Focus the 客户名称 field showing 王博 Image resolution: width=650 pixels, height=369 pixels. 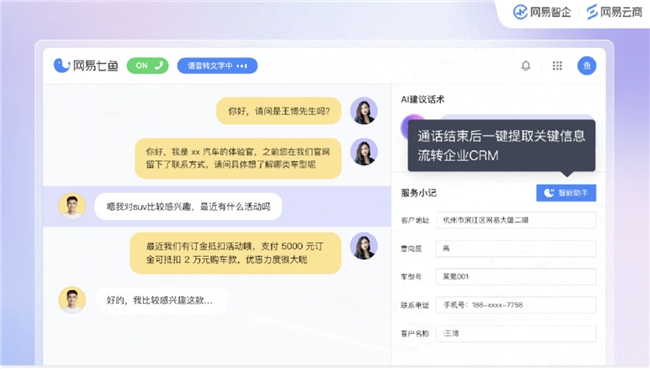pos(516,333)
